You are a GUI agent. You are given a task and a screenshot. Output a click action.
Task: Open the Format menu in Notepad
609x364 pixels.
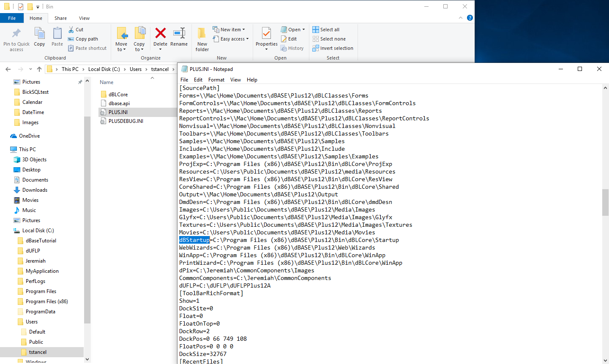[x=216, y=80]
